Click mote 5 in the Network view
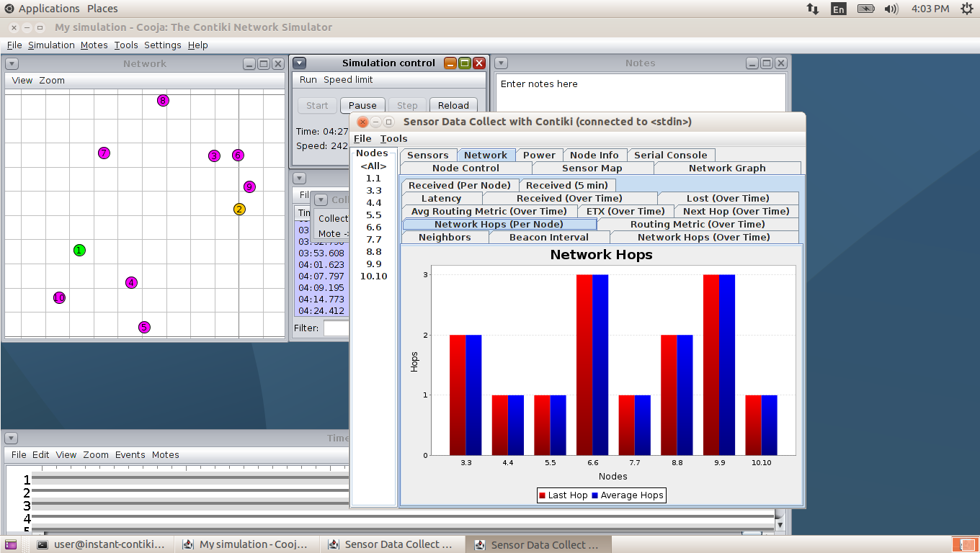The width and height of the screenshot is (980, 553). pyautogui.click(x=144, y=328)
